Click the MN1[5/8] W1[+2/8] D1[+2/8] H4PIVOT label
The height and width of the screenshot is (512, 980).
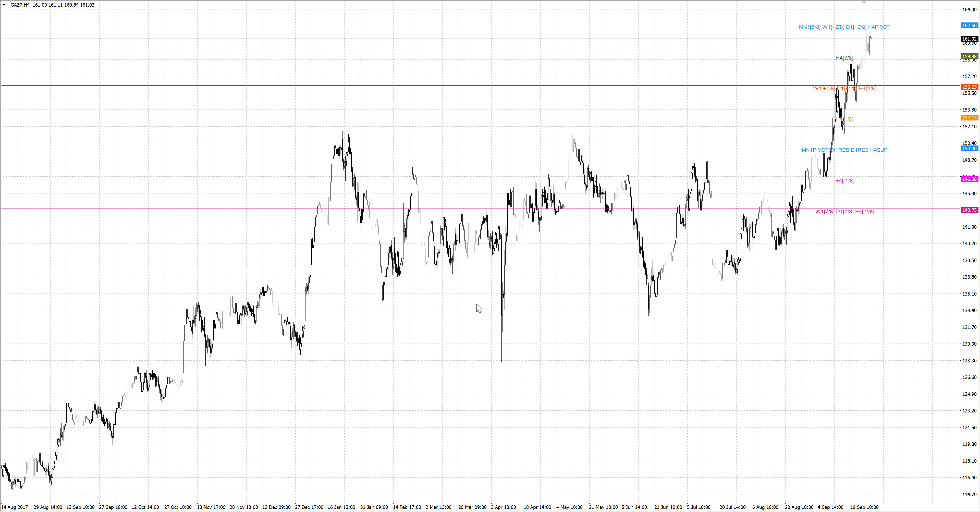[844, 27]
